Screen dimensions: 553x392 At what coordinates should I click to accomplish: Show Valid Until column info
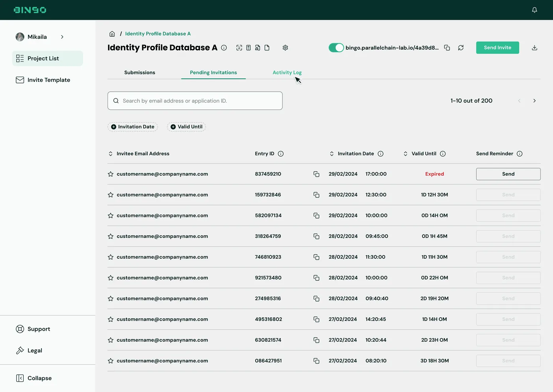[x=443, y=154]
